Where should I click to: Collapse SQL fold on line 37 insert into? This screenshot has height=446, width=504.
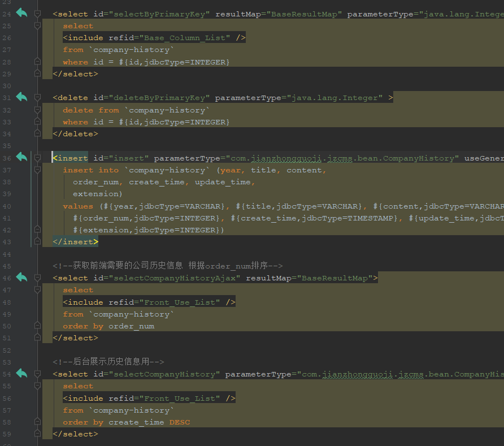(x=38, y=170)
